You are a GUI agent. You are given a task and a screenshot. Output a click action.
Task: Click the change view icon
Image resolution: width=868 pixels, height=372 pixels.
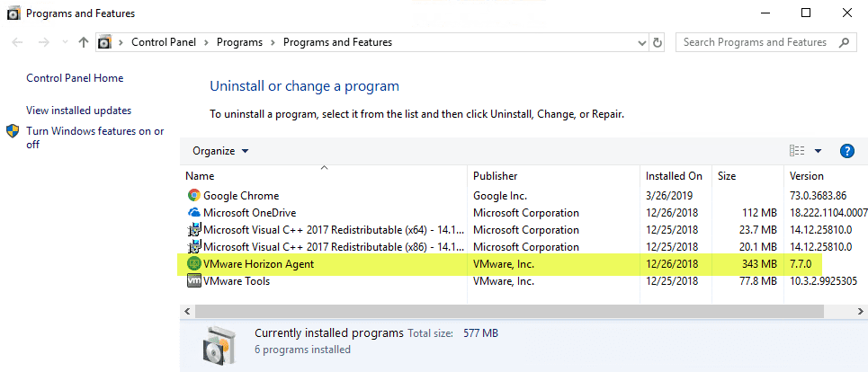pyautogui.click(x=797, y=151)
